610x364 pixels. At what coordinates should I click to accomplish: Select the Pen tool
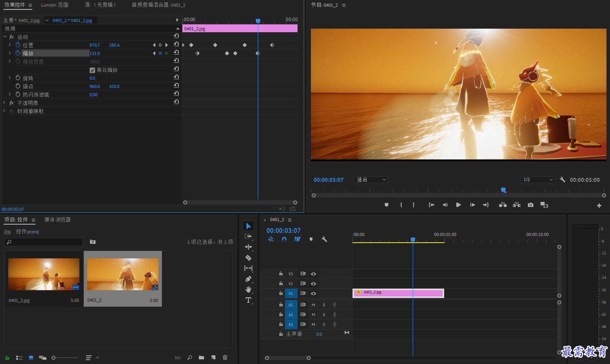tap(248, 279)
